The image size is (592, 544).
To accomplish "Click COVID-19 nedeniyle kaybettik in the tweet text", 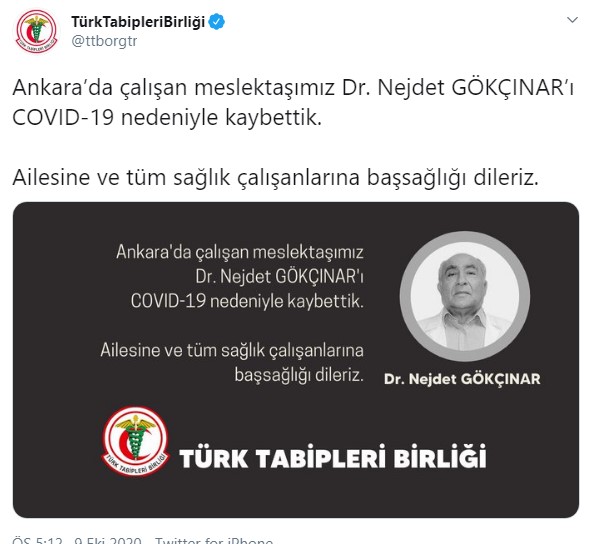I will [167, 117].
